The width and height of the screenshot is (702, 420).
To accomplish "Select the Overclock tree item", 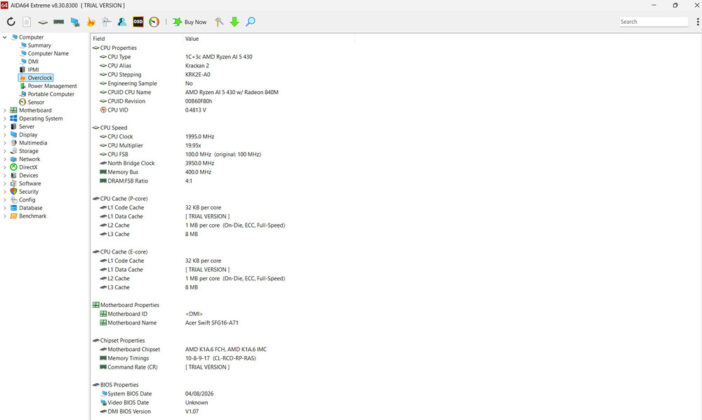I will click(x=36, y=77).
